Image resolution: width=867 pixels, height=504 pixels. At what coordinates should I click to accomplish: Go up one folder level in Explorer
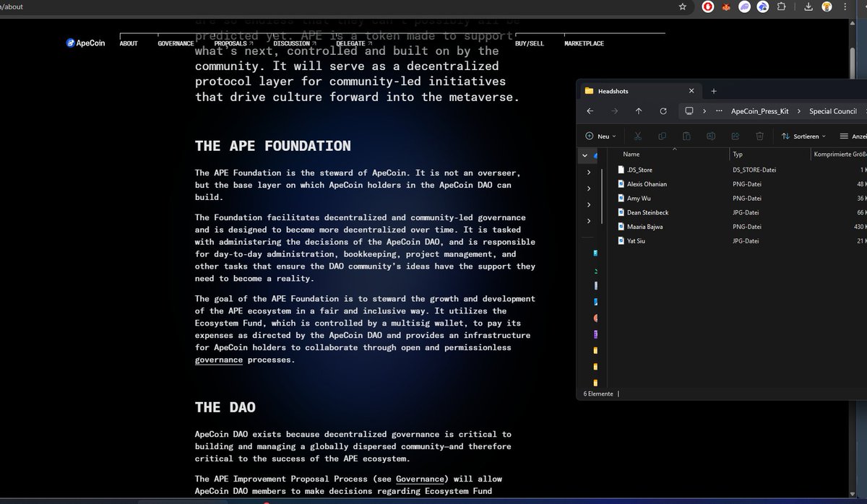tap(639, 111)
